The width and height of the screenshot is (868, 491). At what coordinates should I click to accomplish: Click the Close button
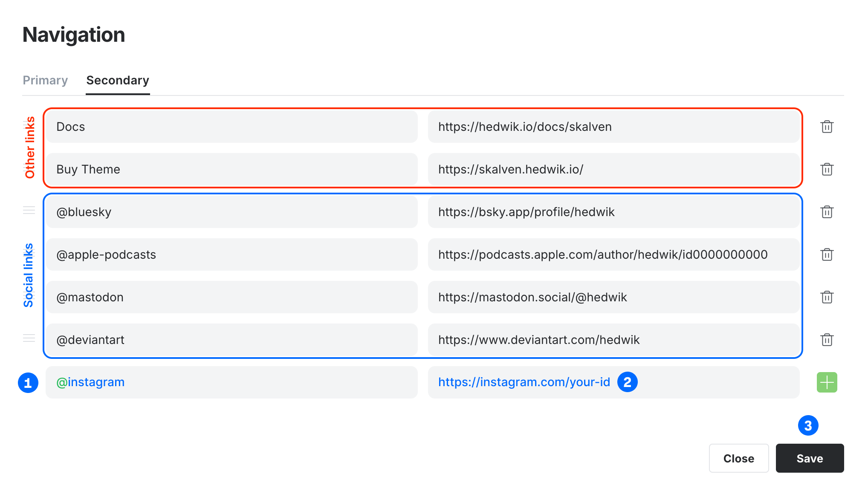pyautogui.click(x=738, y=458)
